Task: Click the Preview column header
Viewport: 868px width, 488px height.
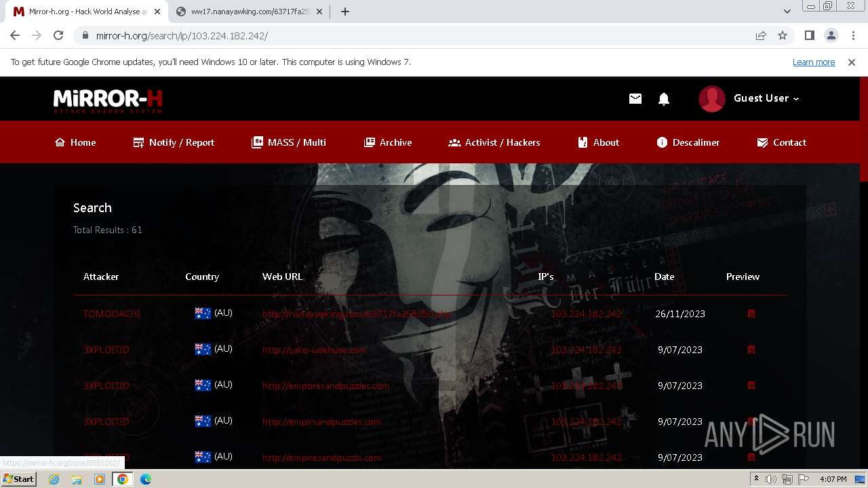Action: (743, 277)
